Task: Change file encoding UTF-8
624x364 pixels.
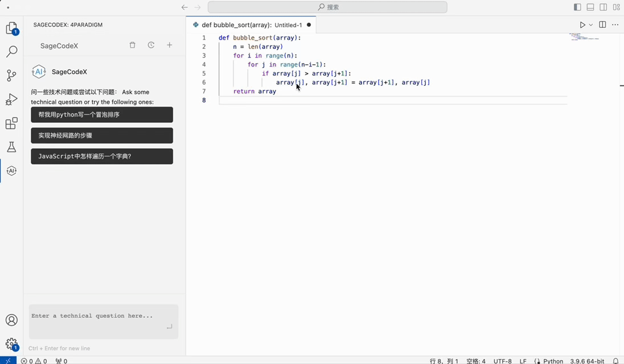Action: tap(503, 361)
